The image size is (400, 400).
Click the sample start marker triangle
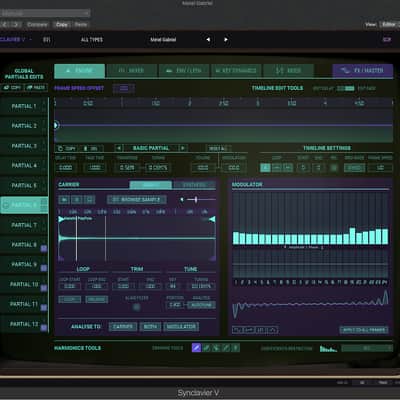coord(61,219)
